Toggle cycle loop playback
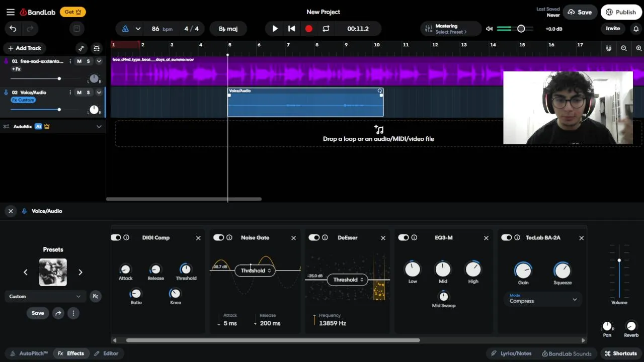Viewport: 644px width, 362px height. tap(326, 29)
